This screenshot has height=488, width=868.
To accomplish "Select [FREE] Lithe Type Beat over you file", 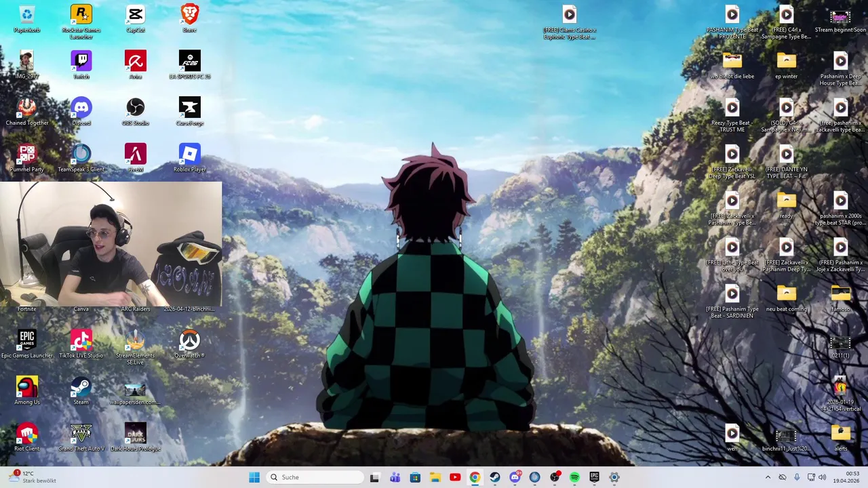I will pyautogui.click(x=732, y=255).
